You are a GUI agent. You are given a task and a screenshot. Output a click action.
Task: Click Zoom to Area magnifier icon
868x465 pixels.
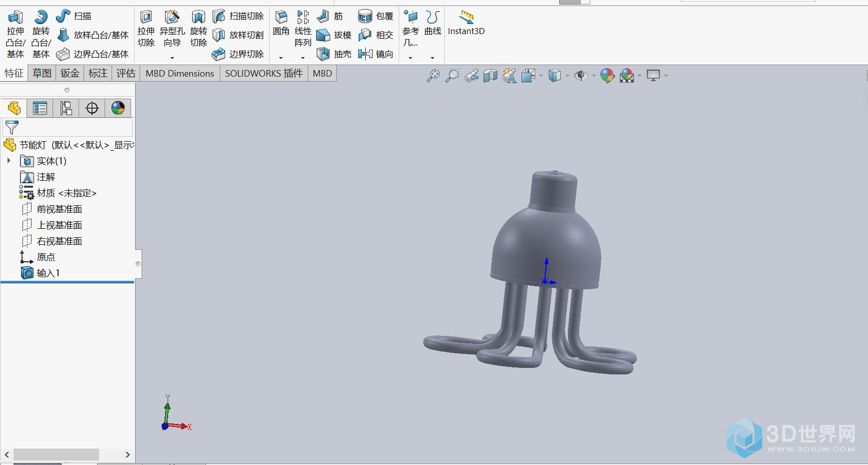(x=452, y=76)
